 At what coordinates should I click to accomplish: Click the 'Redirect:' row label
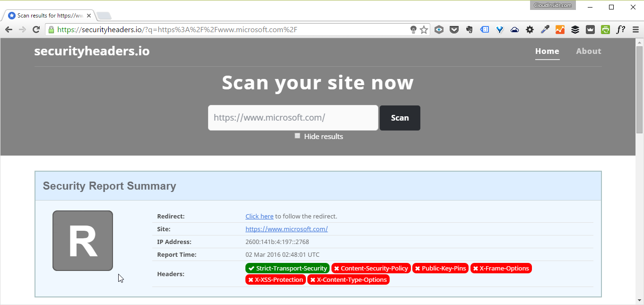[171, 216]
